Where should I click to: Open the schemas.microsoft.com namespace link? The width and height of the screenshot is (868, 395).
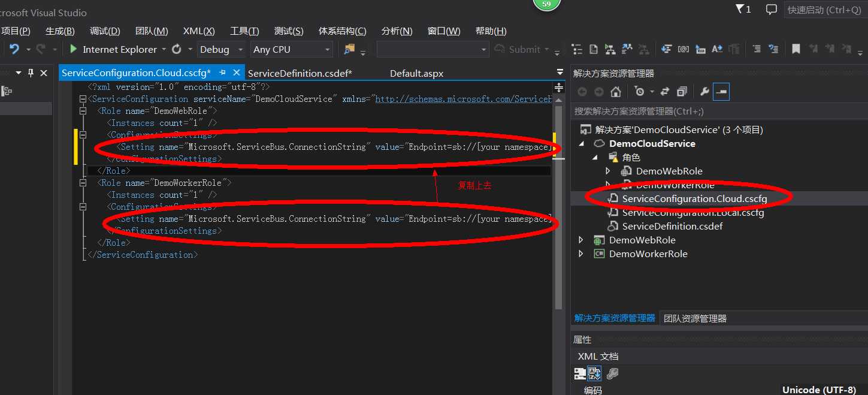(463, 99)
